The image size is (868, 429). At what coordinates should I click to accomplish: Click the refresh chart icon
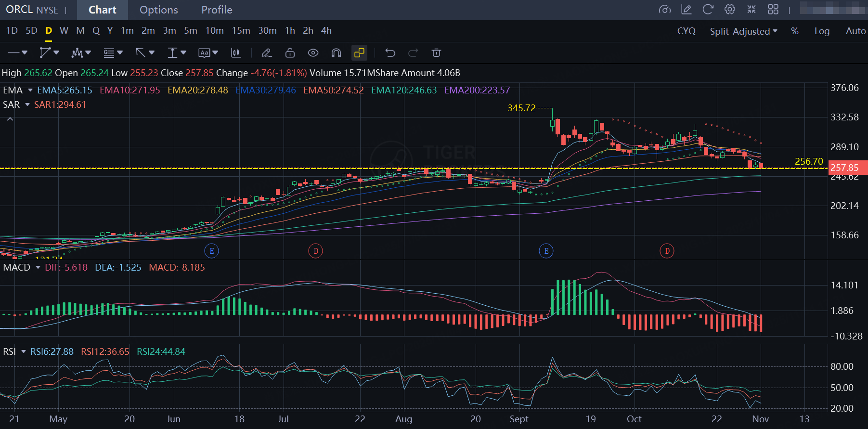tap(708, 10)
